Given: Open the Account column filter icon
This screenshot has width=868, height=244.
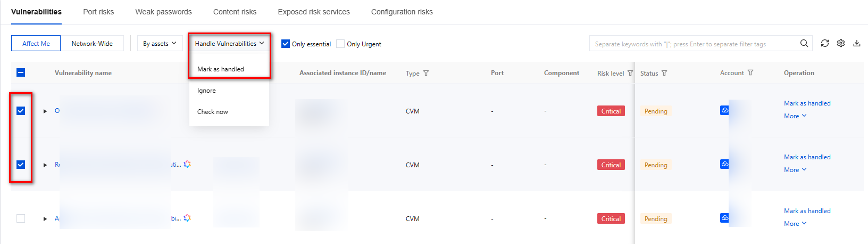Looking at the screenshot, I should [x=750, y=72].
